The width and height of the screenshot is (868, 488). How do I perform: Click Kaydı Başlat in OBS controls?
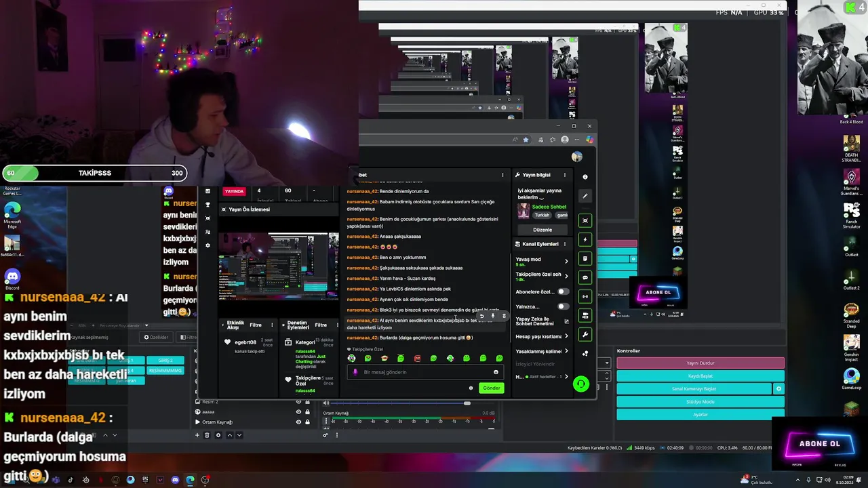click(701, 376)
